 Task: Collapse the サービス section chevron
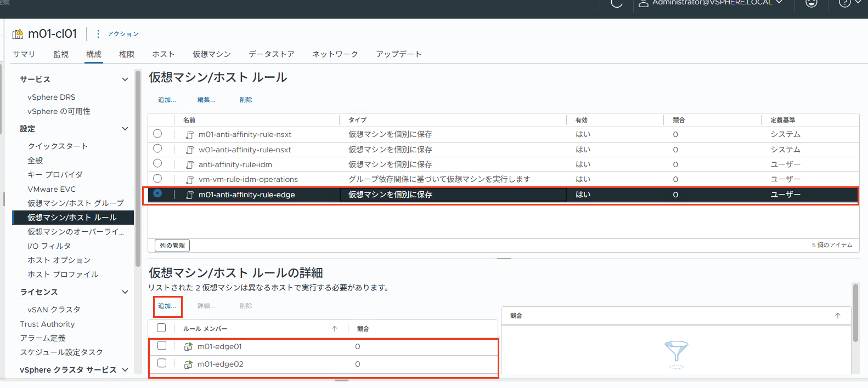pos(125,79)
